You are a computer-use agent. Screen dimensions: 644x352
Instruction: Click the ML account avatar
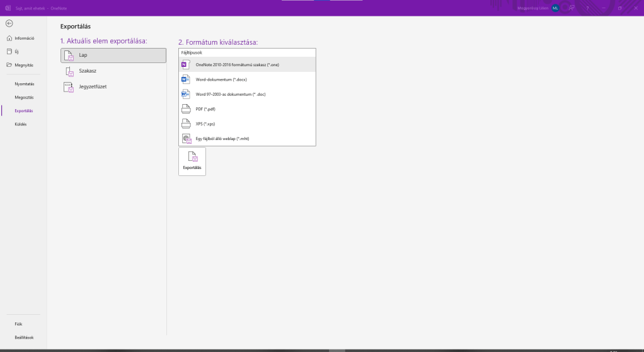pos(555,8)
